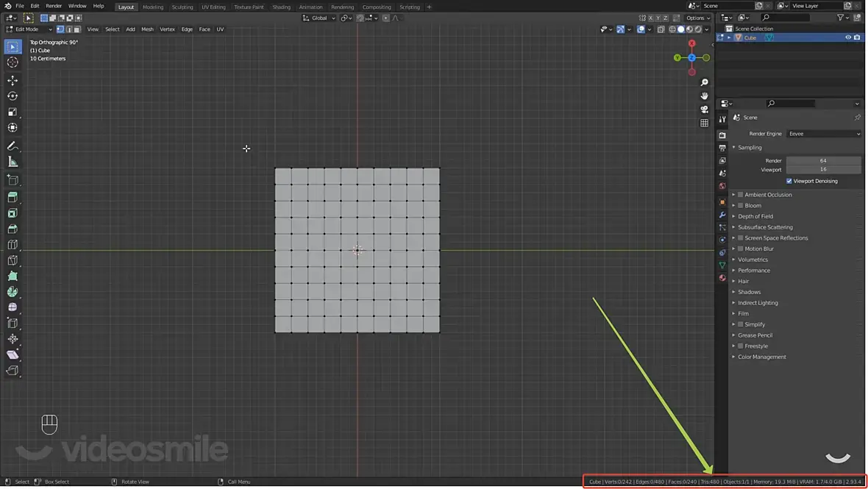
Task: Switch to vertex select mode
Action: (x=60, y=29)
